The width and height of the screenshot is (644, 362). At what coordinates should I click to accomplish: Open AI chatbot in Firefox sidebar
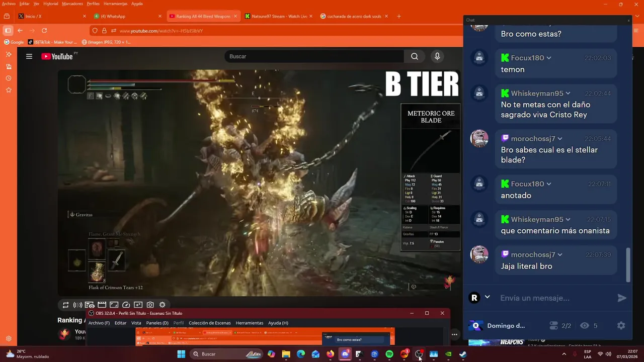click(9, 54)
